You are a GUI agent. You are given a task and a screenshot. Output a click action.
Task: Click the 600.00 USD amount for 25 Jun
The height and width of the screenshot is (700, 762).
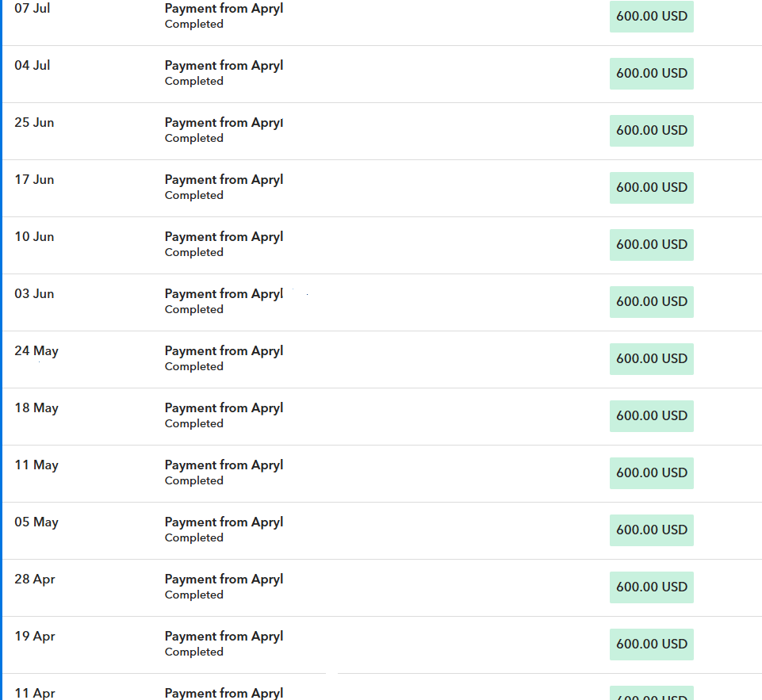(x=651, y=131)
